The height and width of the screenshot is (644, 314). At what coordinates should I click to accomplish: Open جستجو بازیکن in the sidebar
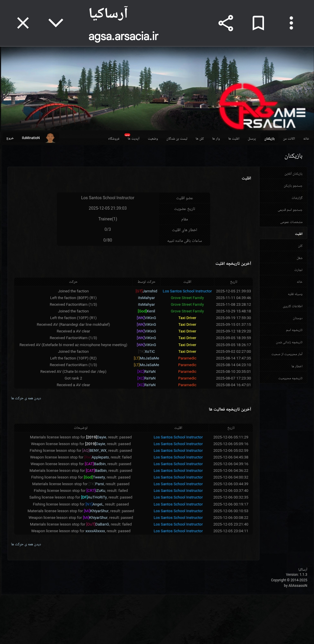click(293, 186)
